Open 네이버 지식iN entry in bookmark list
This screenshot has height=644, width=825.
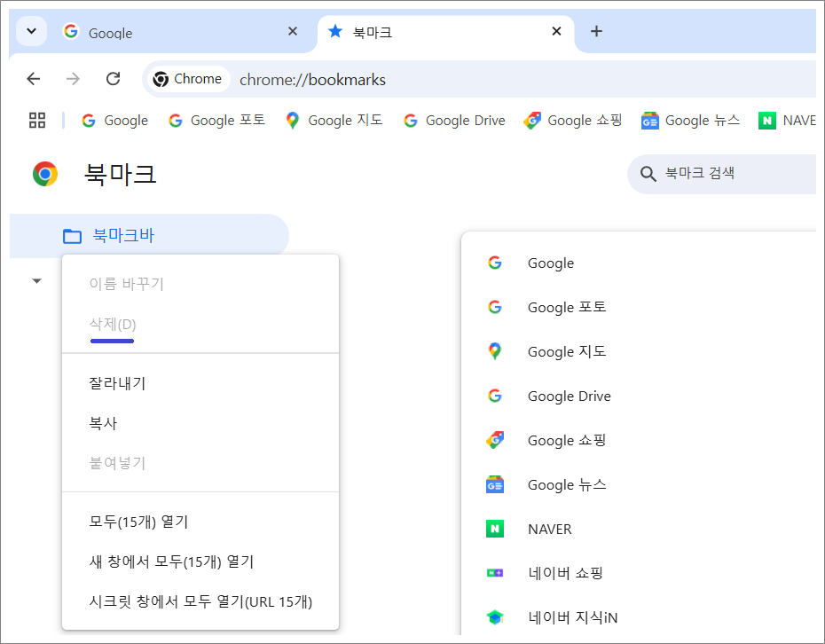[639, 617]
